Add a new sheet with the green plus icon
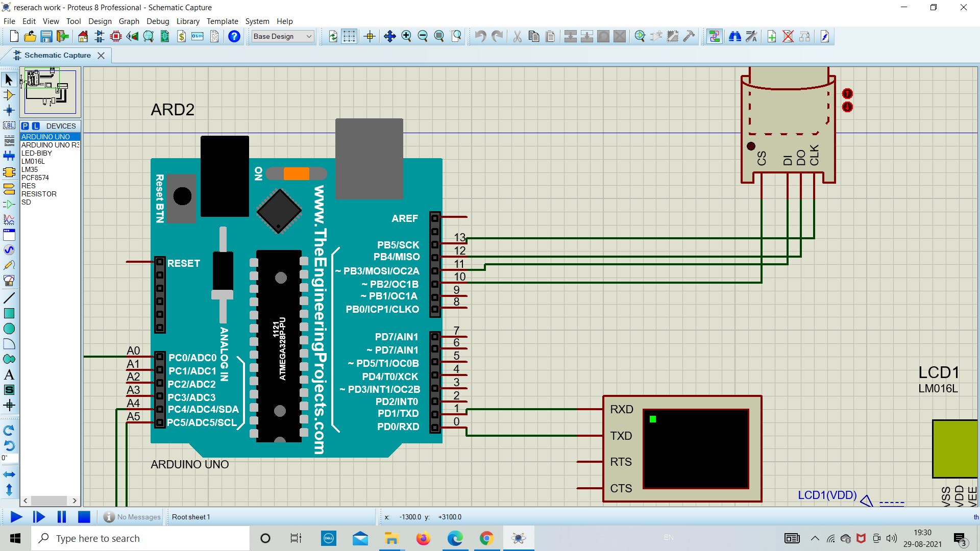Viewport: 980px width, 551px height. coord(772,36)
